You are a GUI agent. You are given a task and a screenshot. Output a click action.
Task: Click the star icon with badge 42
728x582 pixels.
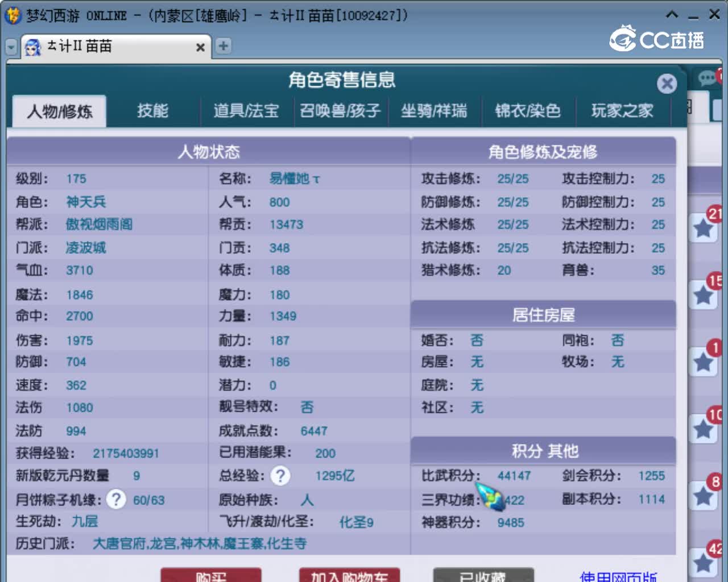[704, 563]
